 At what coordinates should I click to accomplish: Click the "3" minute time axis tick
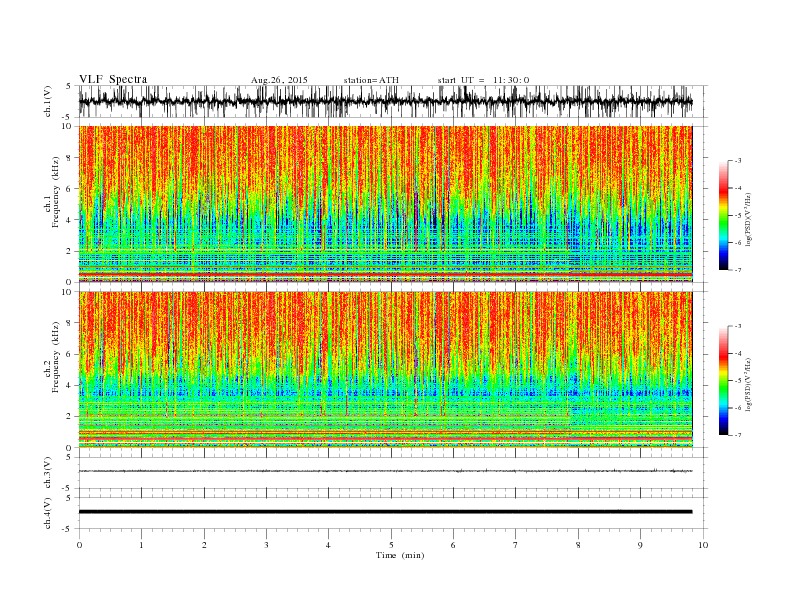tap(266, 545)
